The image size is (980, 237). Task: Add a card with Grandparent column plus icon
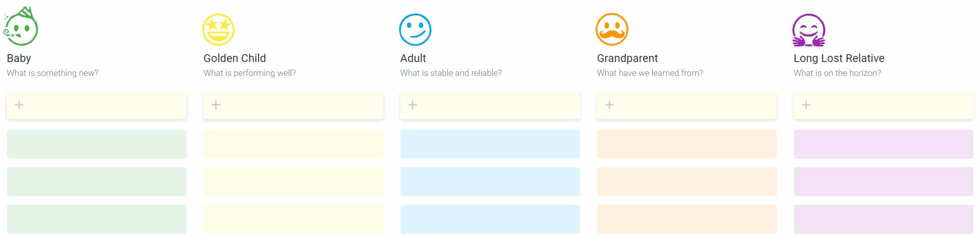(609, 105)
